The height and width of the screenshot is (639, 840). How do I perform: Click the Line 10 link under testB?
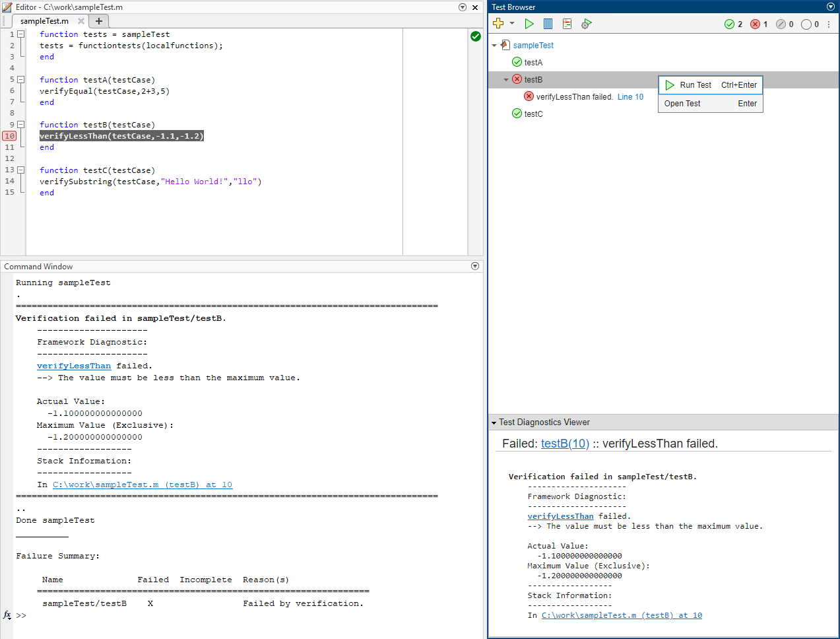coord(630,97)
